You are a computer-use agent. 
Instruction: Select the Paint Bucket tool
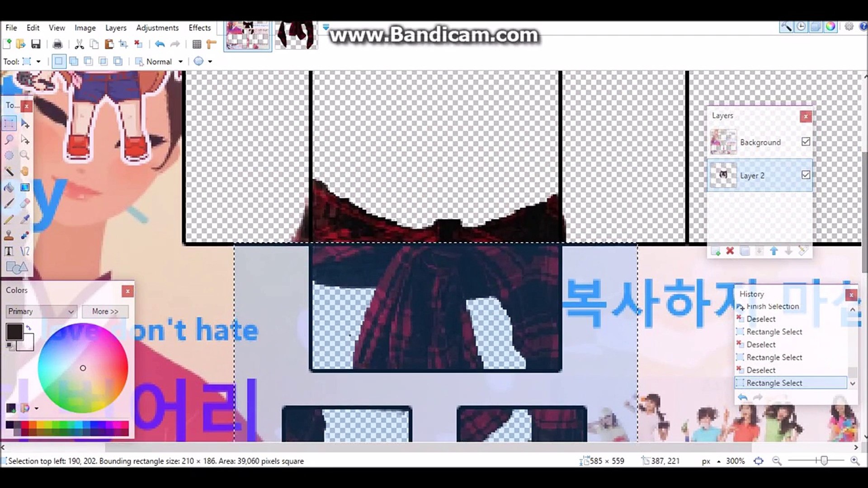pos(9,187)
